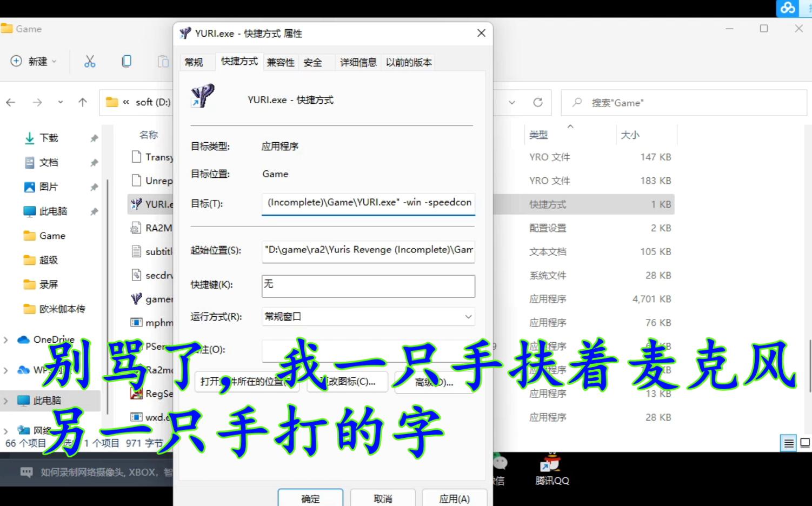This screenshot has width=812, height=506.
Task: Open the 以前的版本 tab
Action: 409,63
